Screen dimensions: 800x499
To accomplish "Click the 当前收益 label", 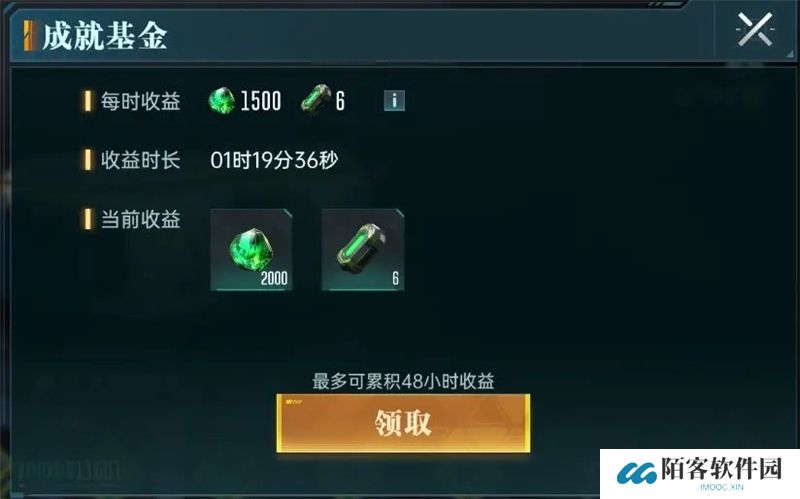I will [x=140, y=219].
